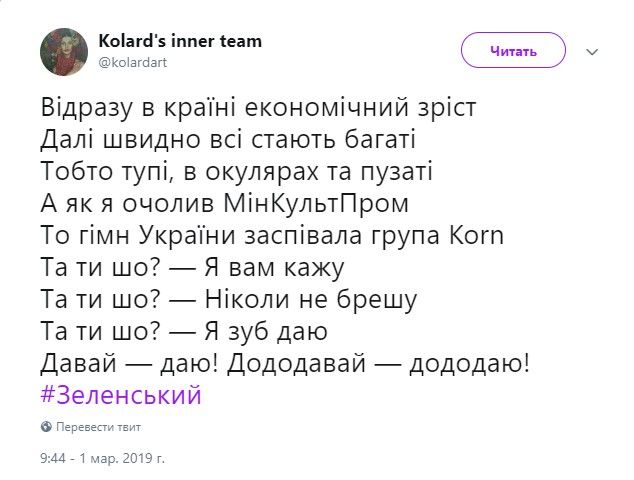Image resolution: width=634 pixels, height=480 pixels.
Task: Click the word МінКультПром in the tweet
Action: pos(316,203)
